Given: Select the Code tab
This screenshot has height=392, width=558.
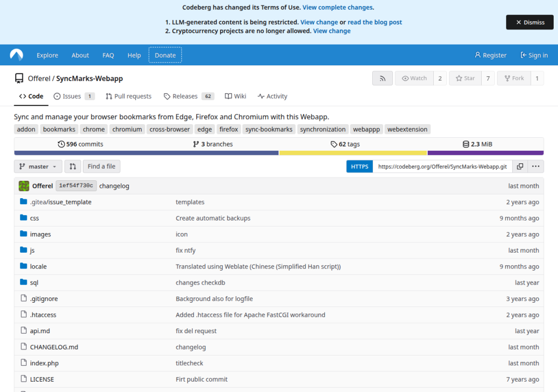Looking at the screenshot, I should pyautogui.click(x=31, y=96).
